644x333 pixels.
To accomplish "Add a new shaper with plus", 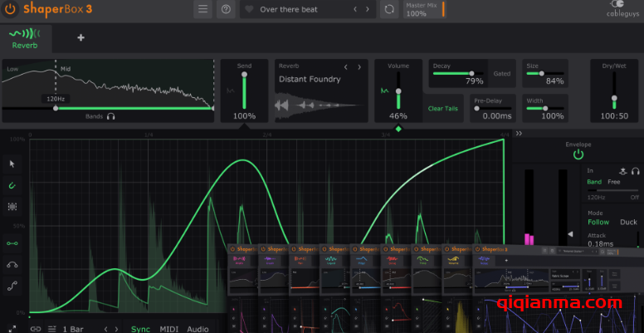I will (80, 38).
